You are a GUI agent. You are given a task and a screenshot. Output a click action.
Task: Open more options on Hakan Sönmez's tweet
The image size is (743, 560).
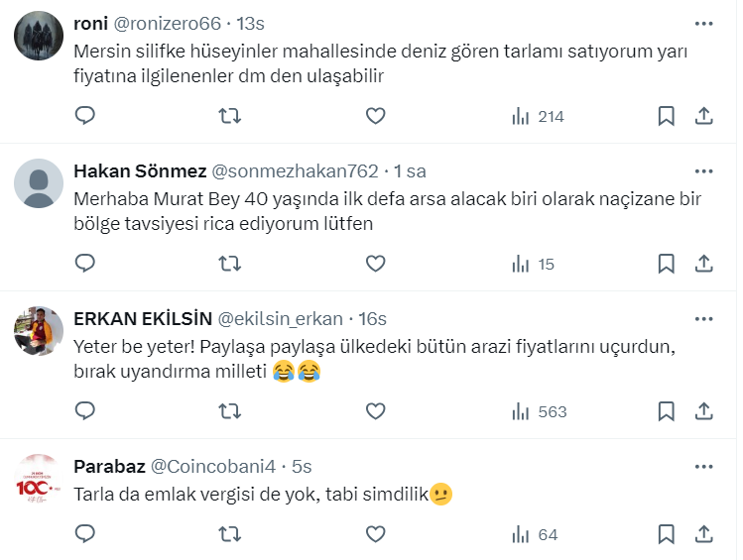click(x=703, y=171)
